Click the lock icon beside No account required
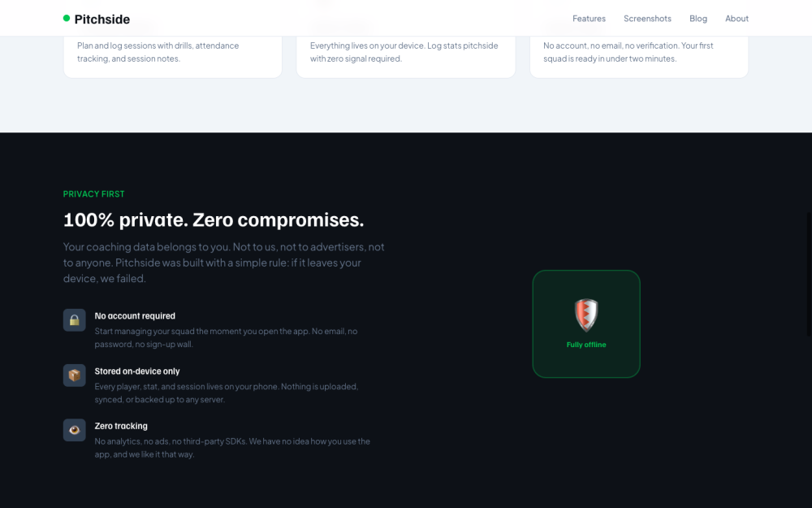Image resolution: width=812 pixels, height=508 pixels. [x=74, y=319]
